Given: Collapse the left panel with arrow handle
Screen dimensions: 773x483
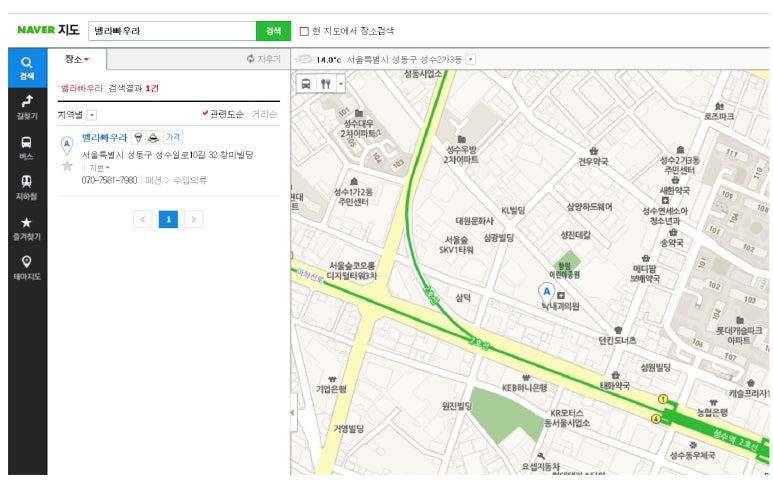Looking at the screenshot, I should (293, 412).
